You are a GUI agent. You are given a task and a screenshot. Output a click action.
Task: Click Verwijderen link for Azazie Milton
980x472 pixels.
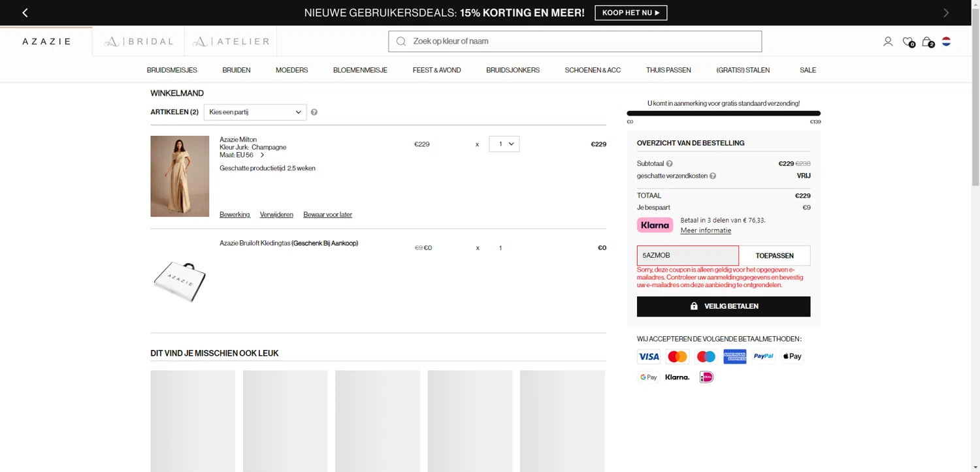pos(276,215)
